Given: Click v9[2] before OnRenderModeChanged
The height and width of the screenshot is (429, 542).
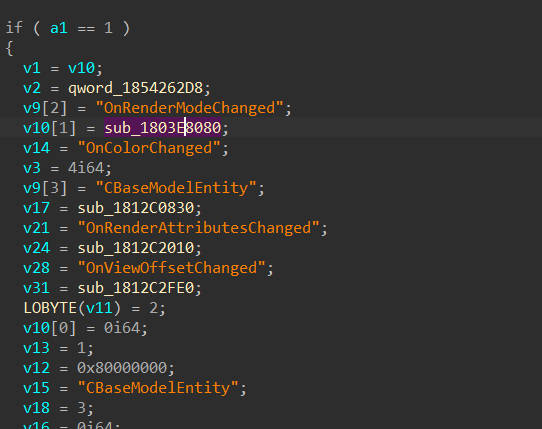Looking at the screenshot, I should coord(45,108).
